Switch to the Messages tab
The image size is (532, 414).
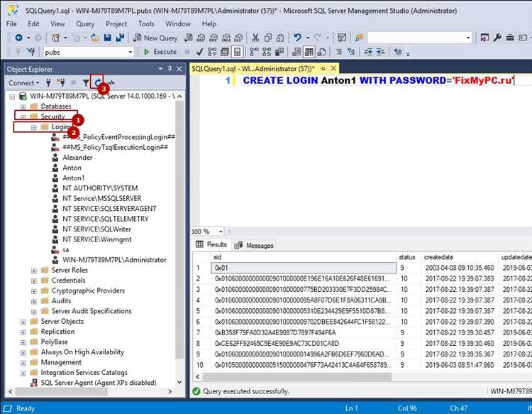pyautogui.click(x=255, y=245)
